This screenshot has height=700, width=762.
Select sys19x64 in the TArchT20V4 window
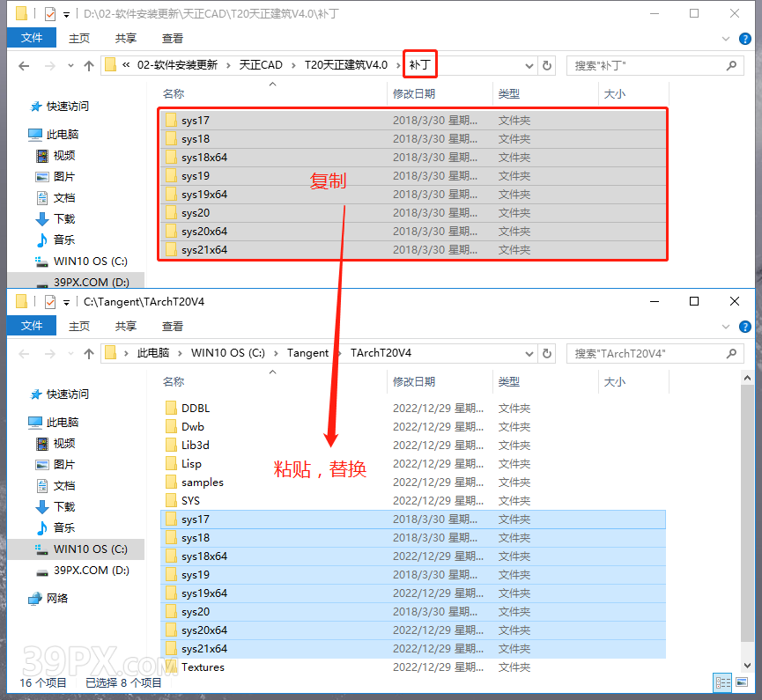(x=413, y=593)
